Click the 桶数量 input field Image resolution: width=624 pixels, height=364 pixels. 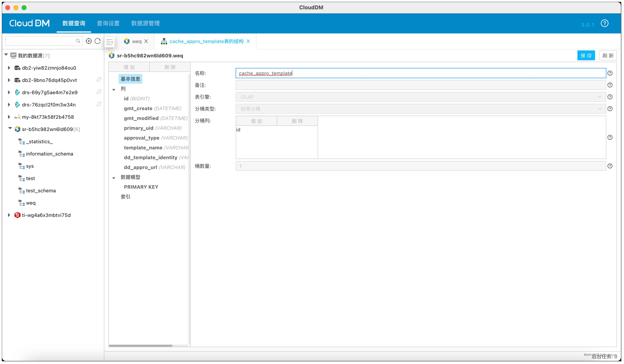coord(421,166)
